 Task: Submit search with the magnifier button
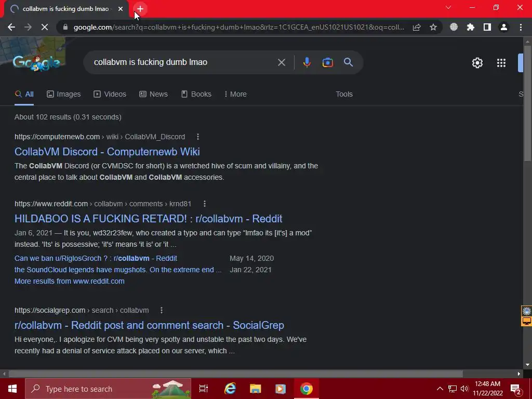pyautogui.click(x=349, y=62)
